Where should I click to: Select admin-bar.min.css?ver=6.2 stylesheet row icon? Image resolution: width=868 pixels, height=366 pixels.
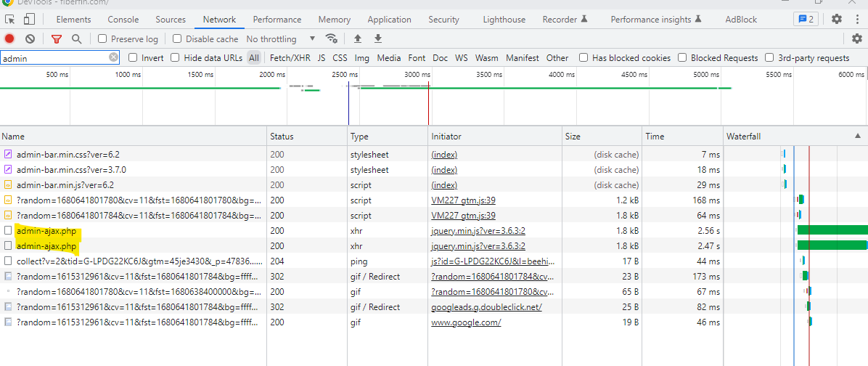tap(8, 155)
